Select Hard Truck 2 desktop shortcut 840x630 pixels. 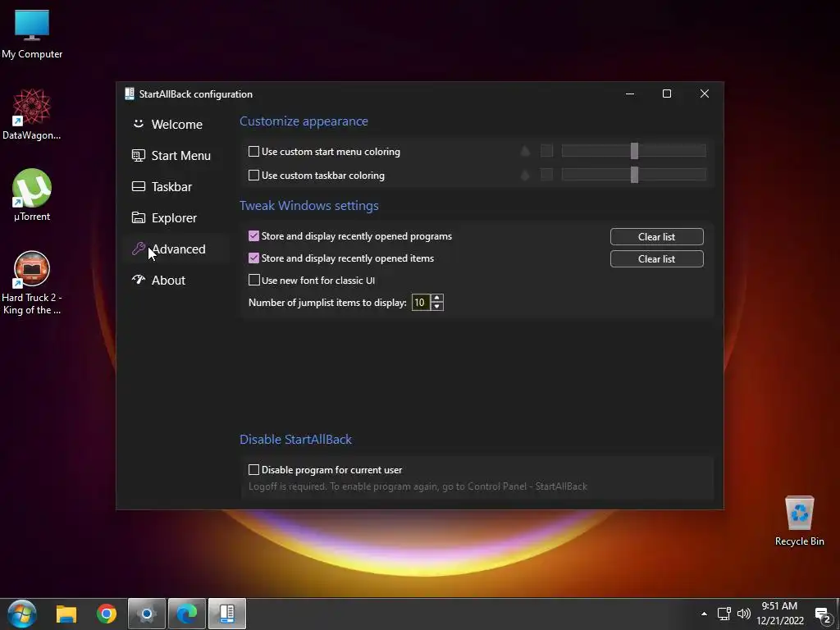[32, 283]
